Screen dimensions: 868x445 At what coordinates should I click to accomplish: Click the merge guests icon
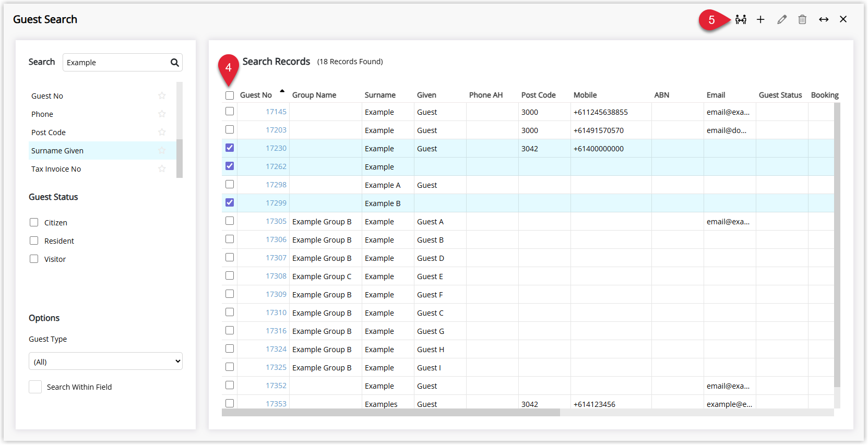pos(741,19)
